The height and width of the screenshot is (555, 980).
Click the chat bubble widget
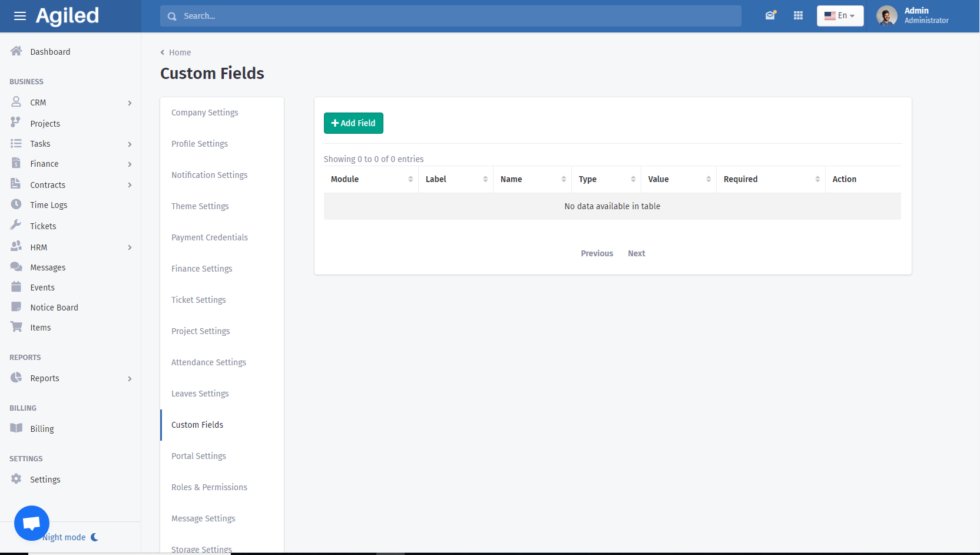click(x=32, y=523)
